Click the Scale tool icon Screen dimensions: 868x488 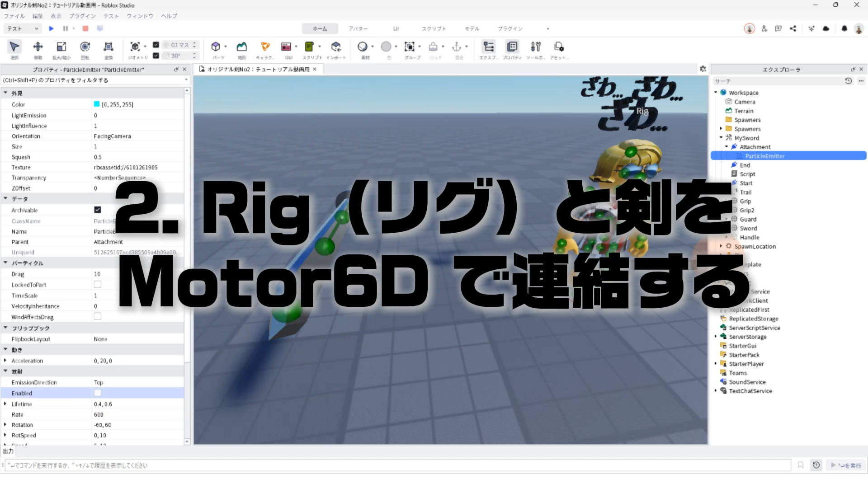[61, 47]
